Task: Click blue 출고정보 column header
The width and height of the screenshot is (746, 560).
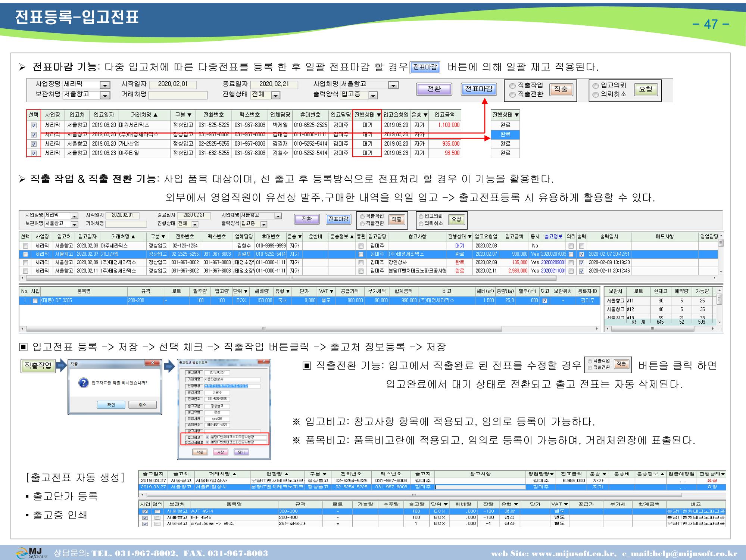Action: 553,237
